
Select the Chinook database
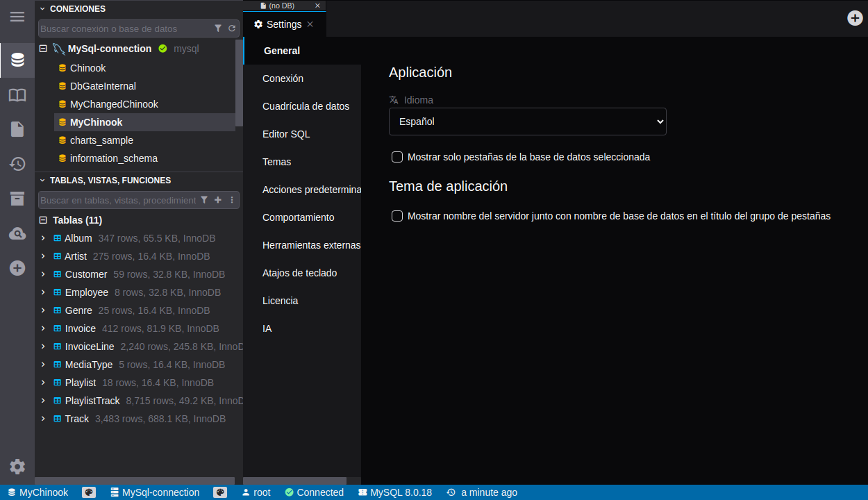[x=87, y=68]
